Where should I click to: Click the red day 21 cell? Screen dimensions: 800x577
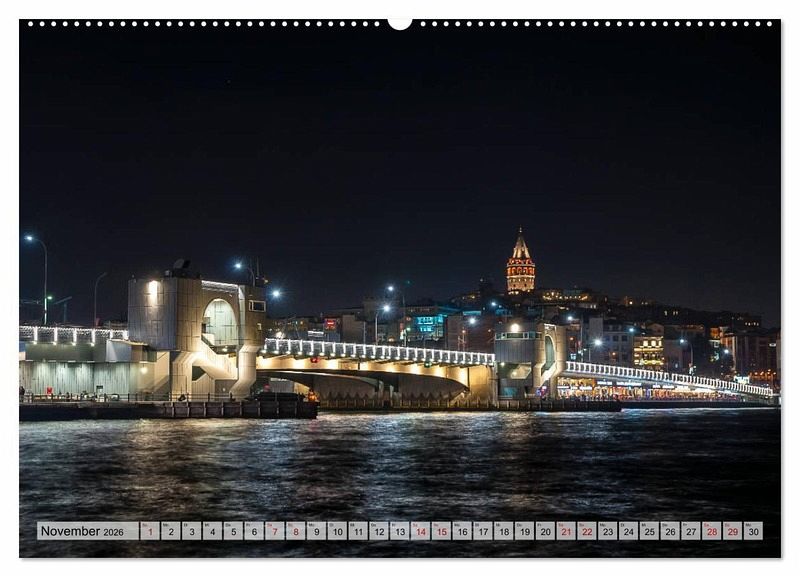pyautogui.click(x=566, y=531)
